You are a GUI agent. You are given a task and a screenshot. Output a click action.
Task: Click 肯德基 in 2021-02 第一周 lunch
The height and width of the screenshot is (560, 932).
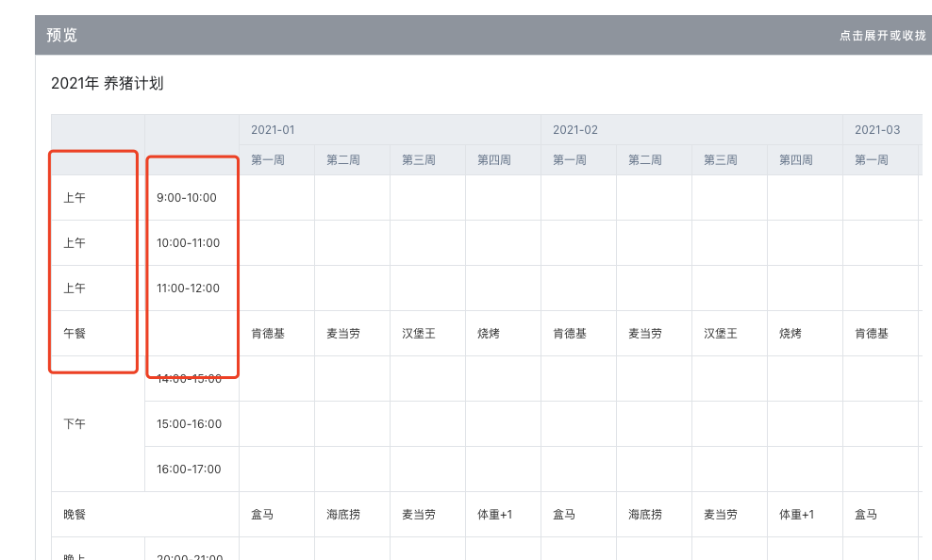(x=570, y=334)
